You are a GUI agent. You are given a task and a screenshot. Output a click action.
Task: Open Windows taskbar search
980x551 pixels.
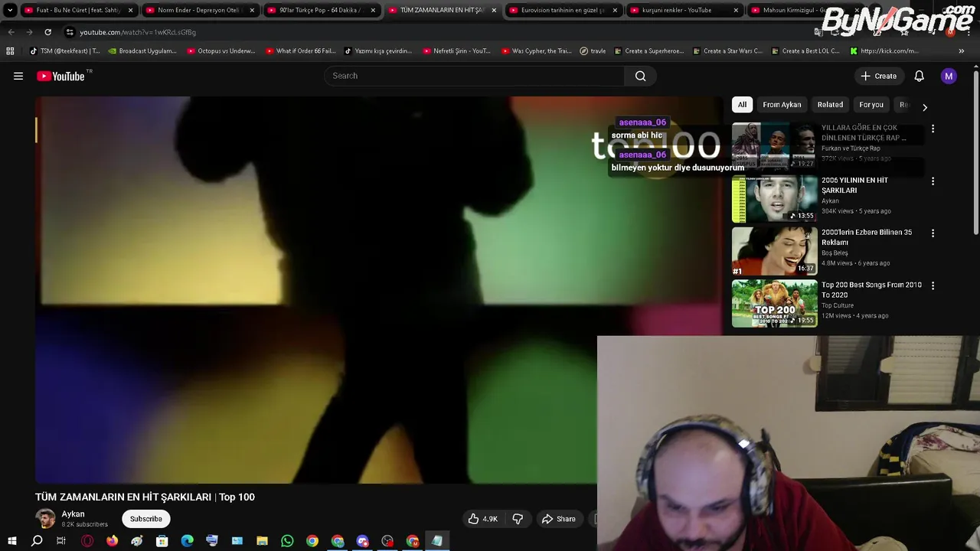(x=37, y=541)
